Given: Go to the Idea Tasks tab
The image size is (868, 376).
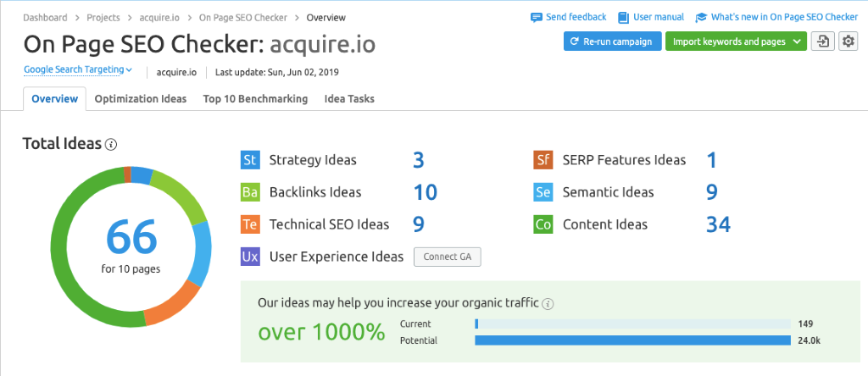Looking at the screenshot, I should (x=349, y=99).
